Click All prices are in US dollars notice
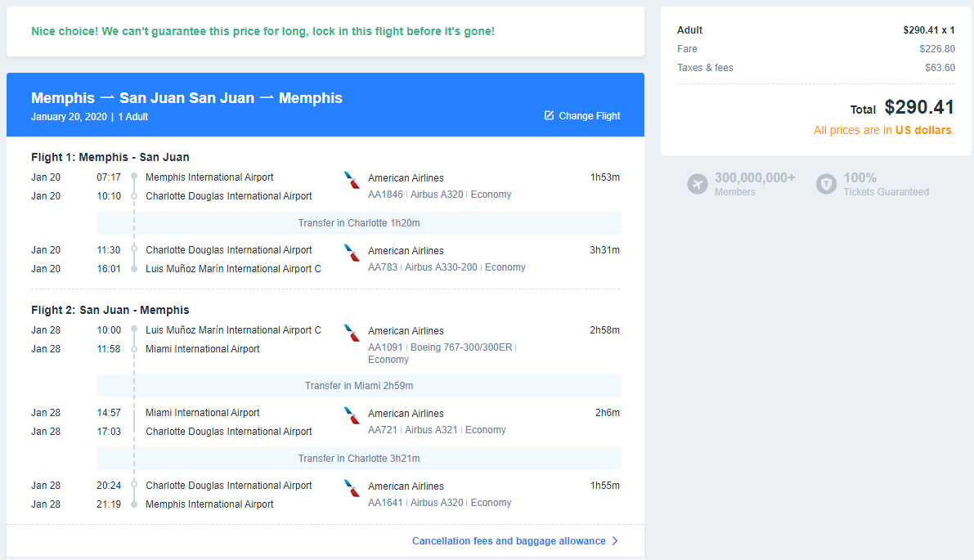Screen dimensions: 974x560 point(884,130)
